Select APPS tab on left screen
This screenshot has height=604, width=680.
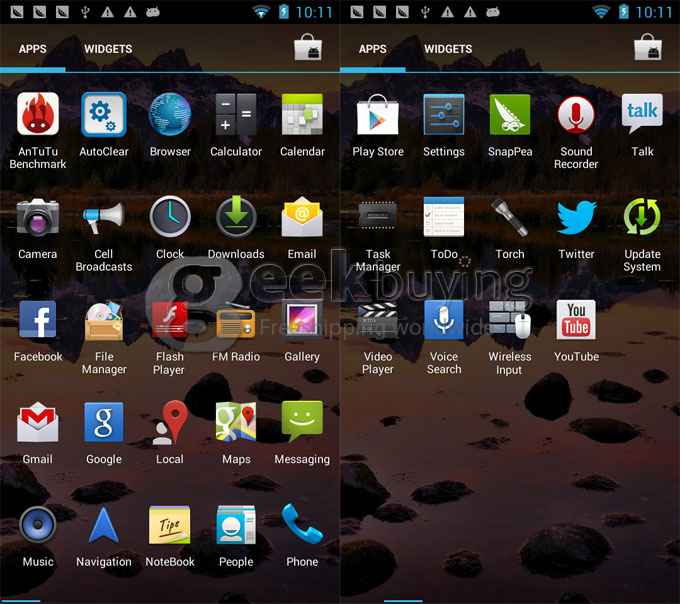(x=33, y=49)
